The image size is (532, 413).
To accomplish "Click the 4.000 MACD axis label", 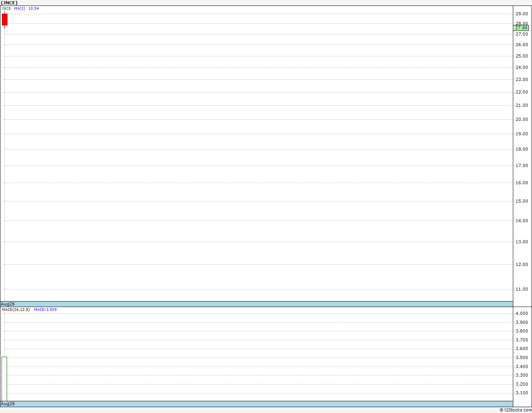I will pos(522,313).
